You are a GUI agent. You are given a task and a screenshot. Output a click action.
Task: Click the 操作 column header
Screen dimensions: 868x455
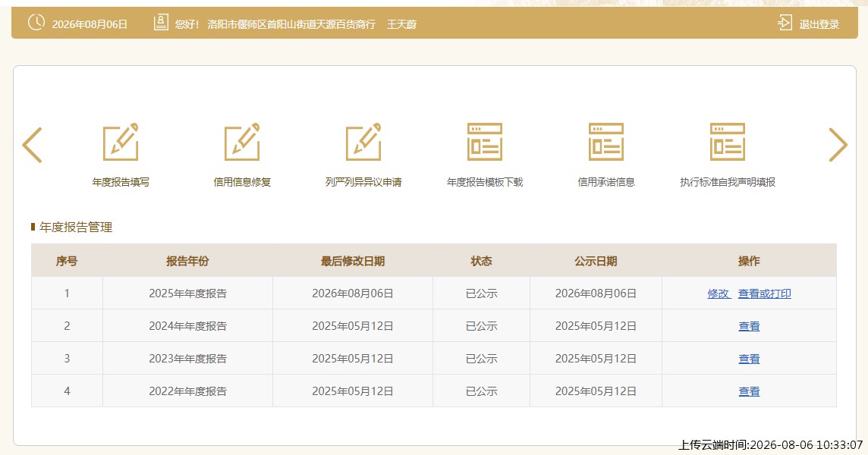point(749,261)
